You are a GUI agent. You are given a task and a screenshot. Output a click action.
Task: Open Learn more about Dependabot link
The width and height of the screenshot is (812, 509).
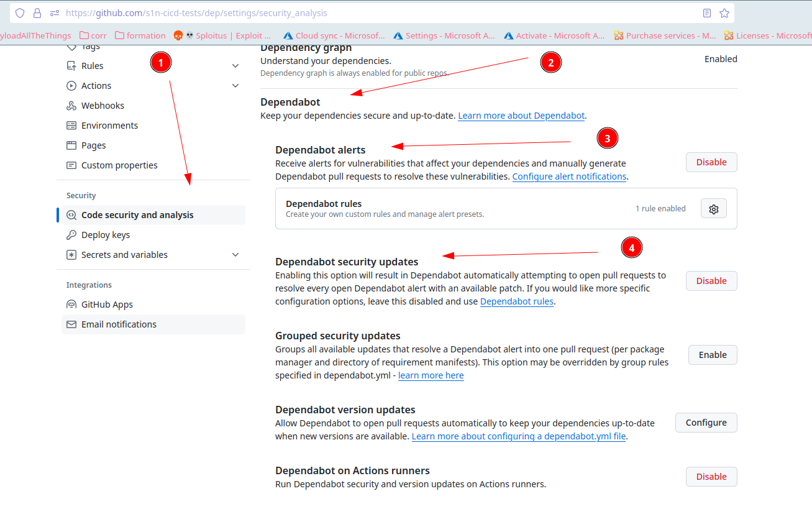(x=521, y=116)
